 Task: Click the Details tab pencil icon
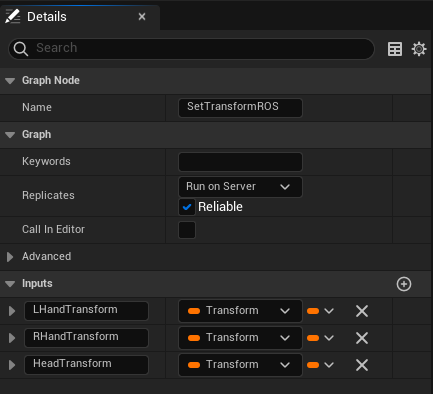[13, 16]
